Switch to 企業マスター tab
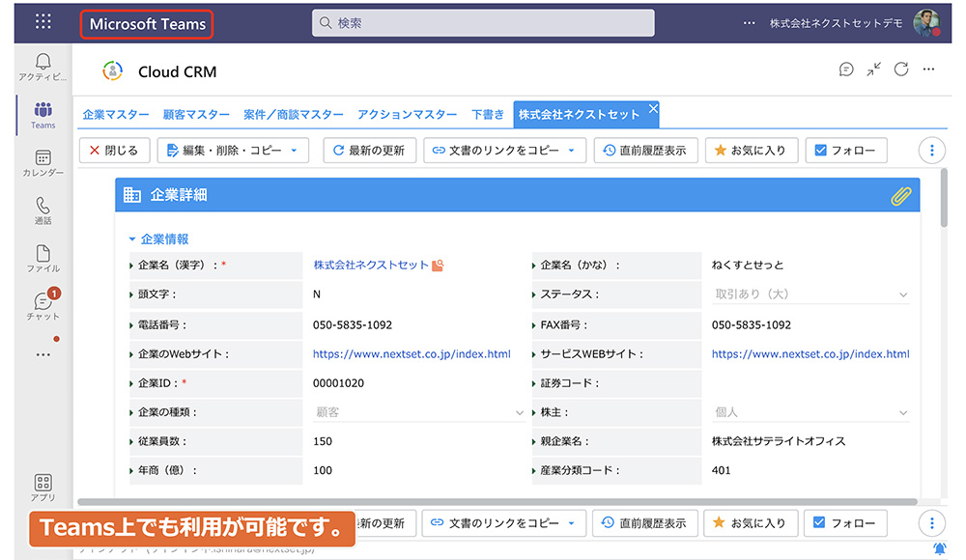Screen dimensions: 966x560 [x=116, y=115]
